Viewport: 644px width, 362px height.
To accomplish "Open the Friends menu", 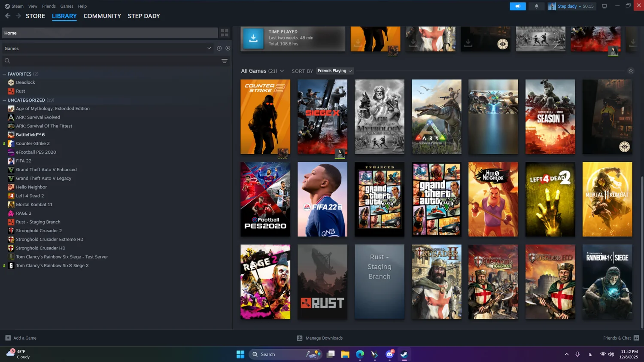I will pos(49,6).
